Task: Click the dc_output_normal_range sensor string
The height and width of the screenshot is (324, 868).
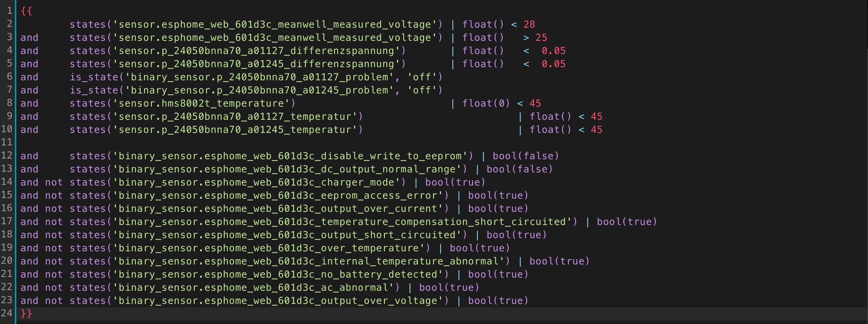Action: [287, 169]
